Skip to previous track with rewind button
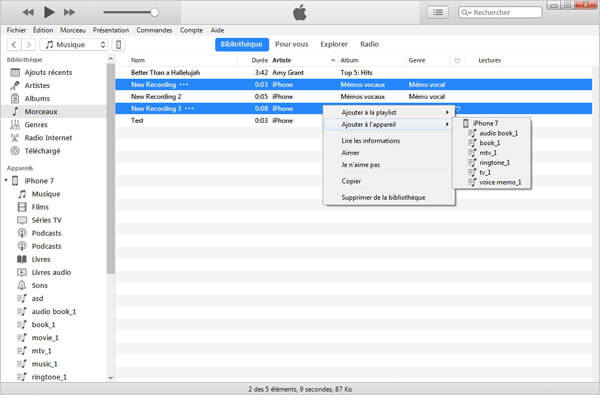This screenshot has height=395, width=600. (28, 12)
